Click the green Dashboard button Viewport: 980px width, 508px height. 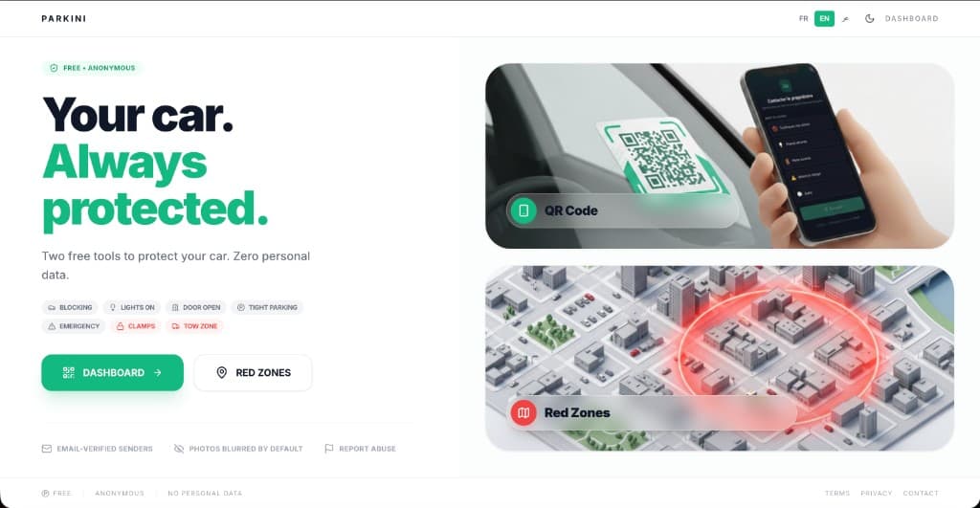click(113, 372)
